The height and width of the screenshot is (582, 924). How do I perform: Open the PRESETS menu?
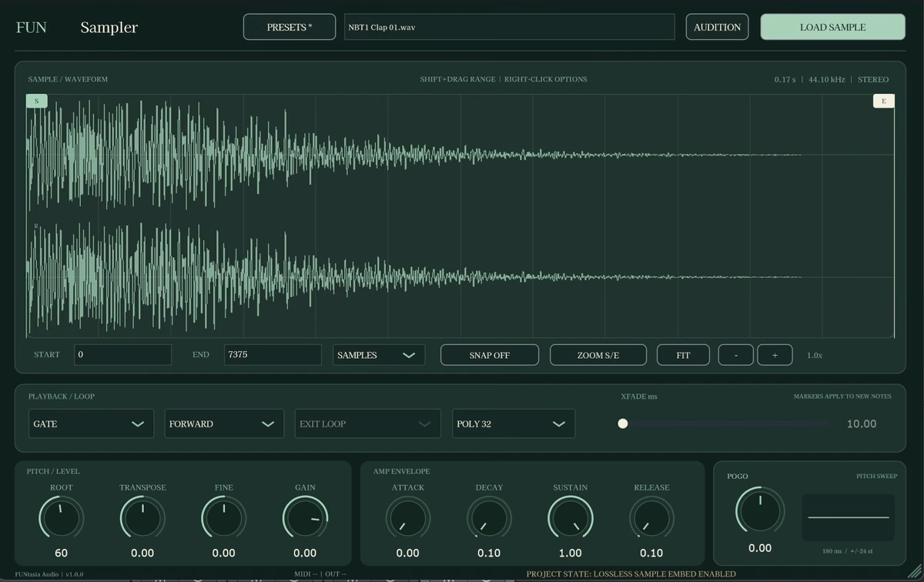click(290, 27)
